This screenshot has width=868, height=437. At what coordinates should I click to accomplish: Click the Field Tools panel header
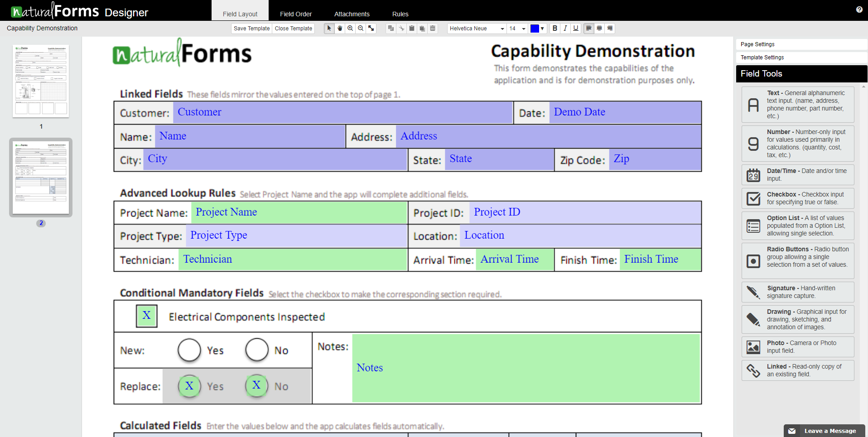coord(801,74)
